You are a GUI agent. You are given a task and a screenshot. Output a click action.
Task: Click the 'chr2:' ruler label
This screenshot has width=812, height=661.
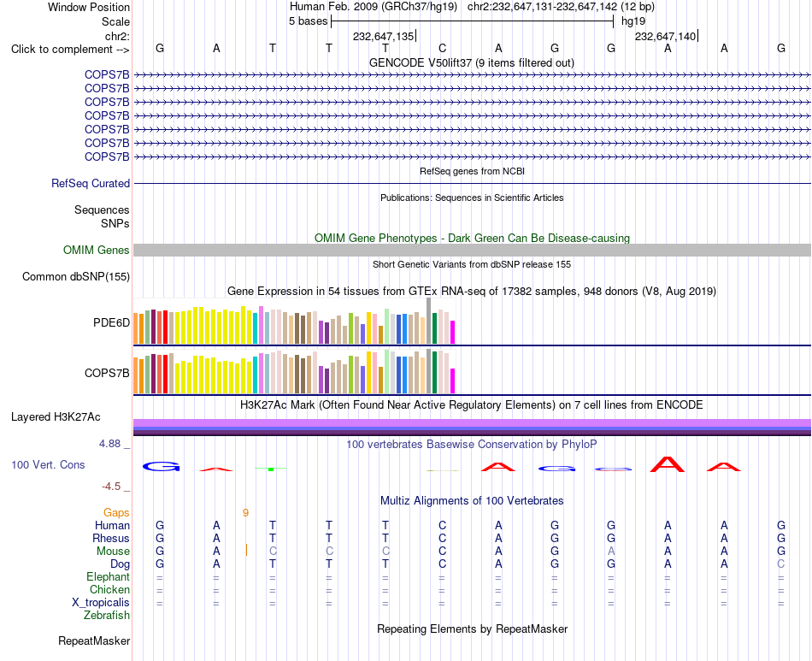pyautogui.click(x=117, y=36)
